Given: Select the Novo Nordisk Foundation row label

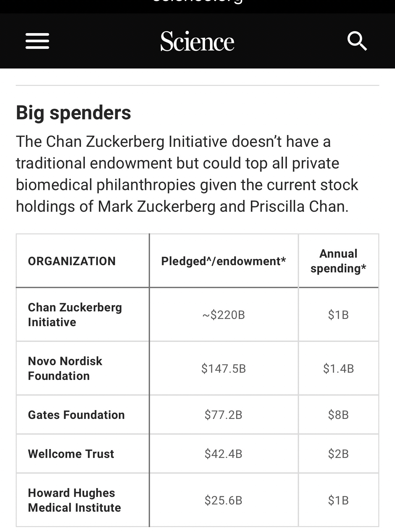Looking at the screenshot, I should pos(65,368).
